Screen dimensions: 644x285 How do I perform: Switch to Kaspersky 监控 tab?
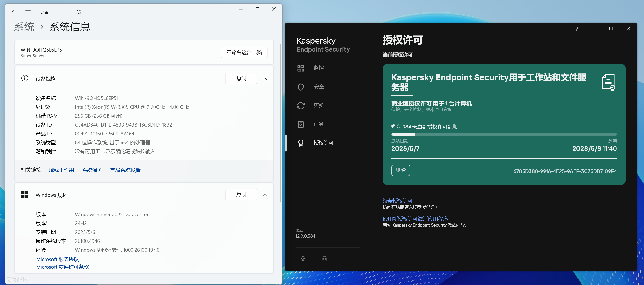tap(319, 68)
